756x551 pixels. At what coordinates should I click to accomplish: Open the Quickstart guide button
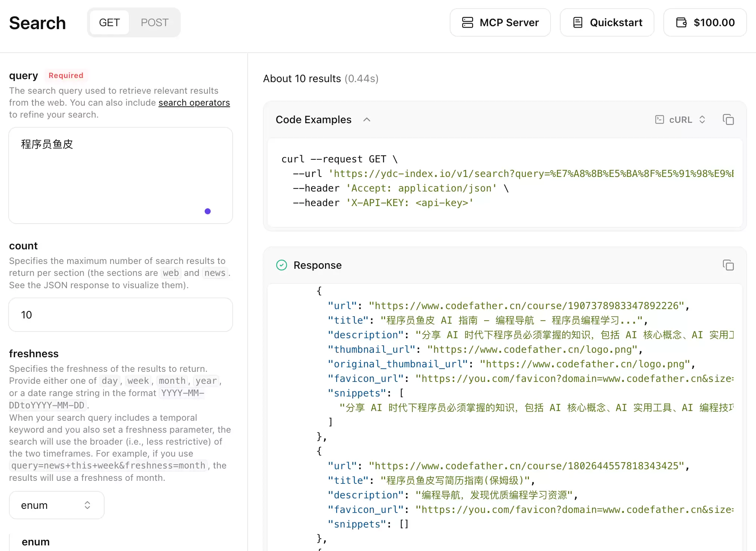[x=607, y=22]
